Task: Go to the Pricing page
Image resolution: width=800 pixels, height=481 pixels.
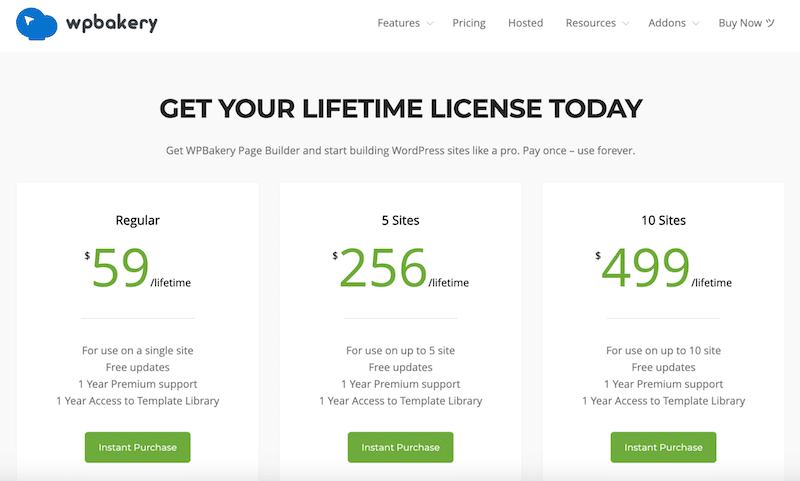Action: pyautogui.click(x=469, y=23)
